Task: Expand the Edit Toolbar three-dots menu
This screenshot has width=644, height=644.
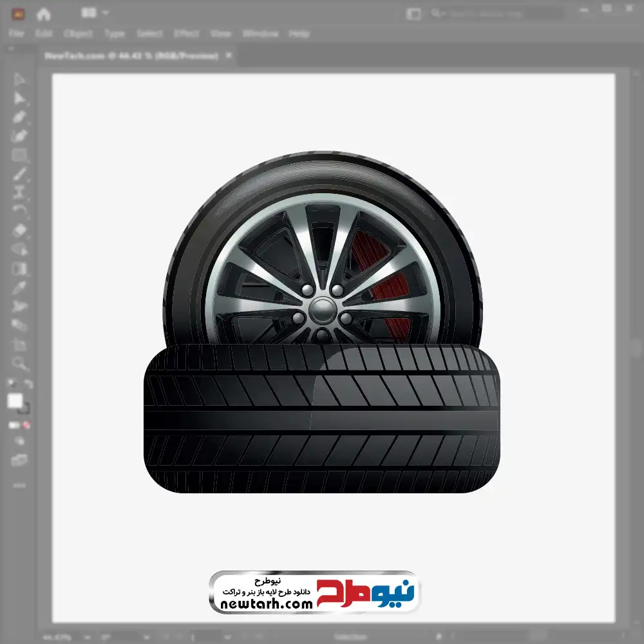Action: [x=19, y=484]
